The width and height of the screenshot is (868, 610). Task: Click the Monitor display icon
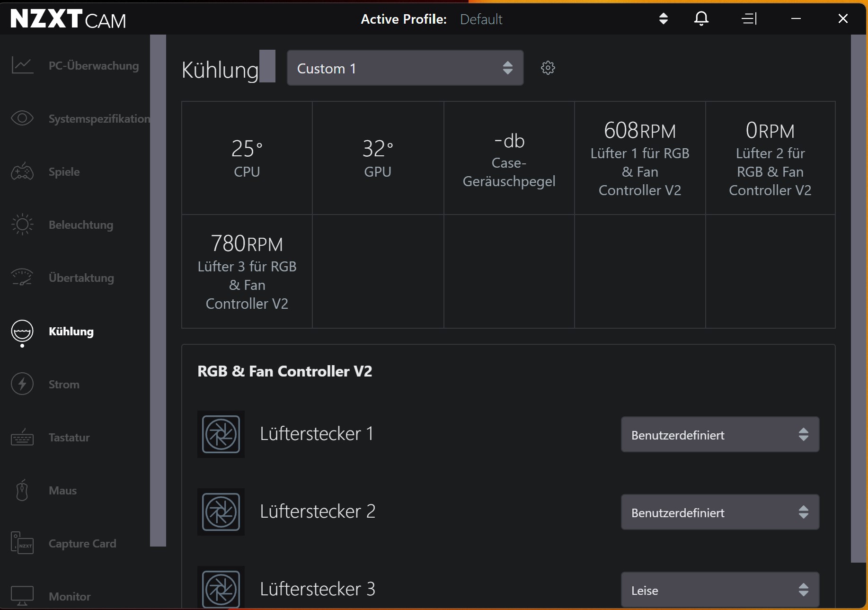(22, 596)
